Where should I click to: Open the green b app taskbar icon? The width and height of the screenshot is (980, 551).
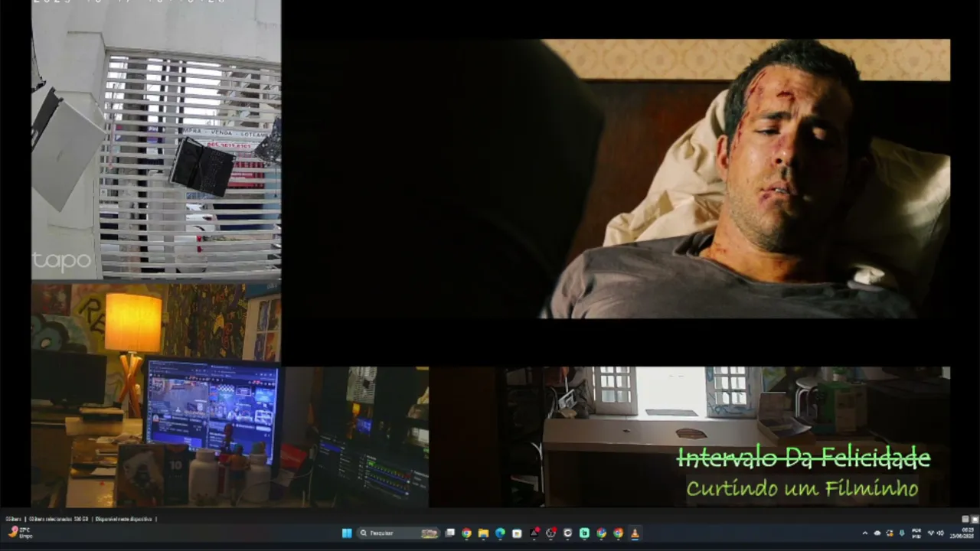coord(584,533)
